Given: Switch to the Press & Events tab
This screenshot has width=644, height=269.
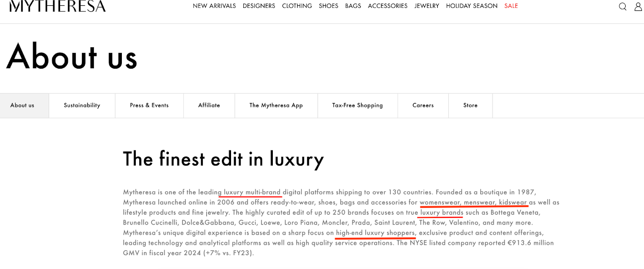Looking at the screenshot, I should [149, 106].
